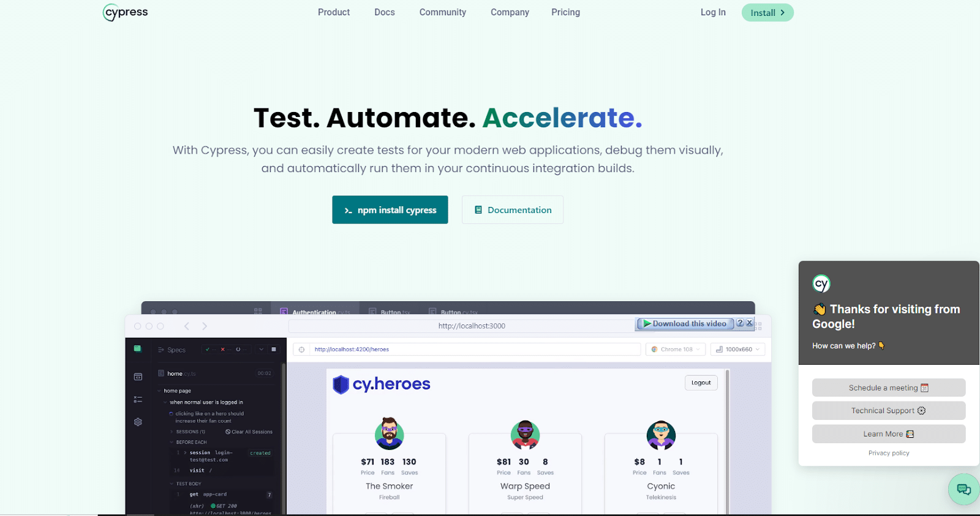Collapse the BEFORE EACH section
980x516 pixels.
click(189, 442)
